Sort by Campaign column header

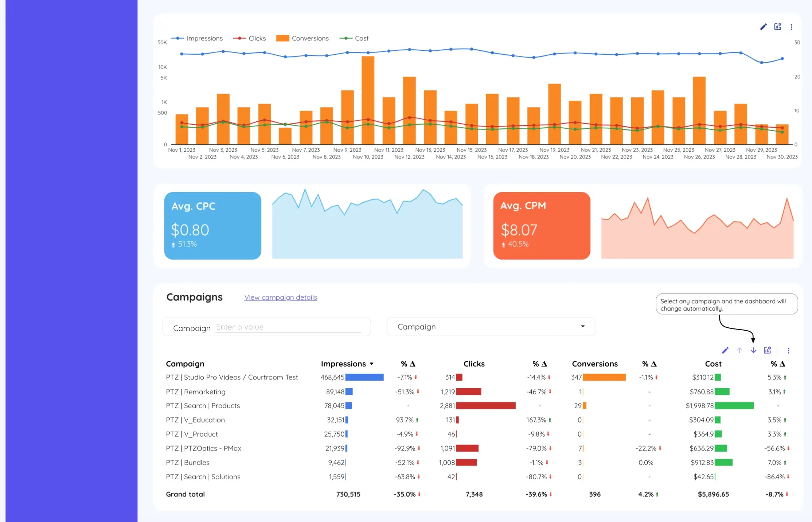pyautogui.click(x=185, y=364)
